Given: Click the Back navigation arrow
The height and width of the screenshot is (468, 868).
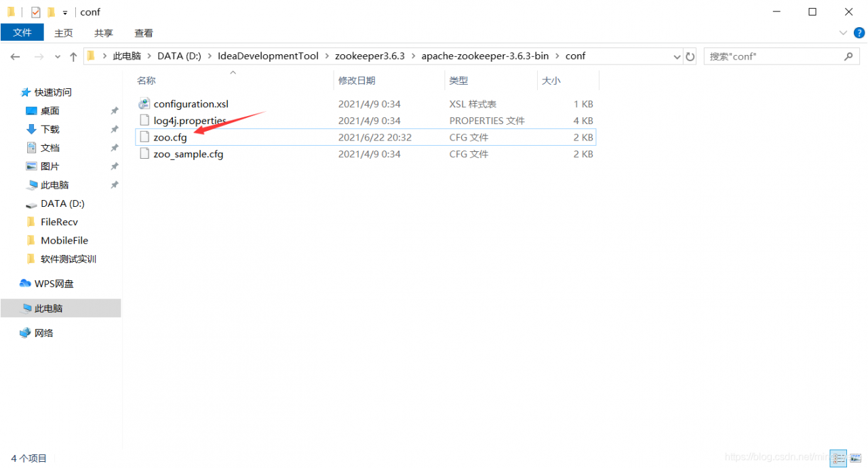Looking at the screenshot, I should click(x=15, y=57).
